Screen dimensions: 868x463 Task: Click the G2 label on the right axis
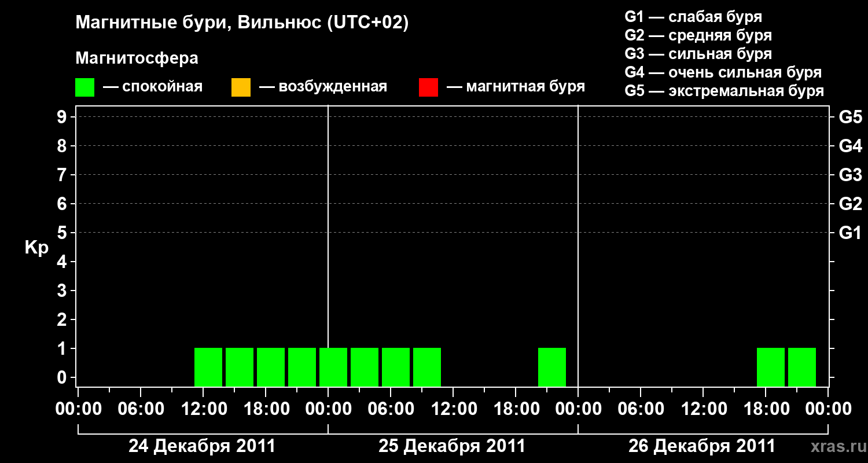coord(850,204)
